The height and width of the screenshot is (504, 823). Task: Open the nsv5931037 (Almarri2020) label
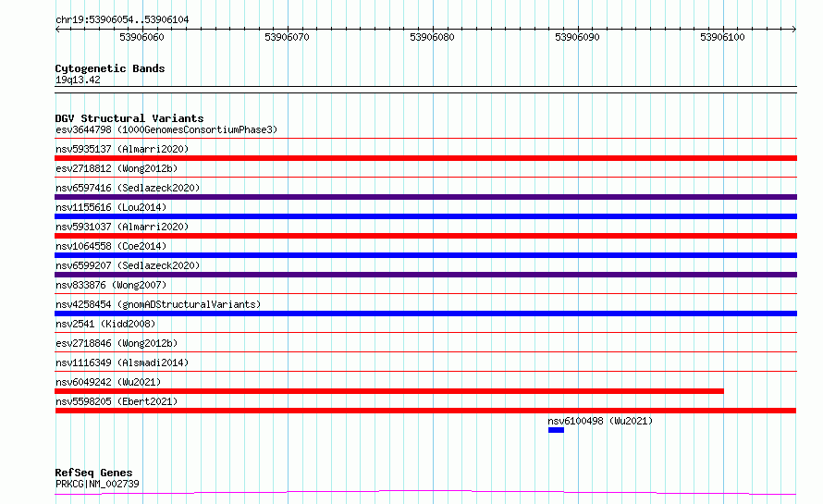[122, 227]
